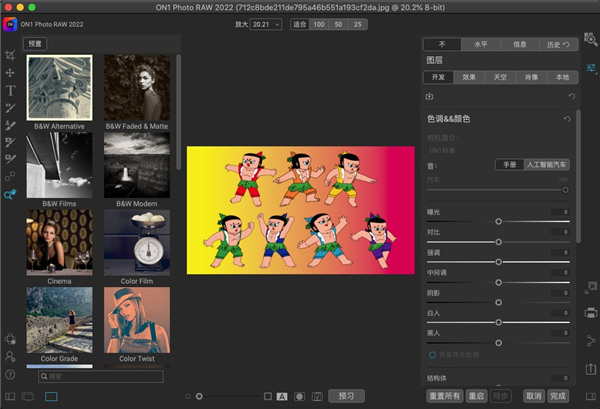Switch to filmstrip view icon
This screenshot has width=600, height=409.
click(28, 396)
